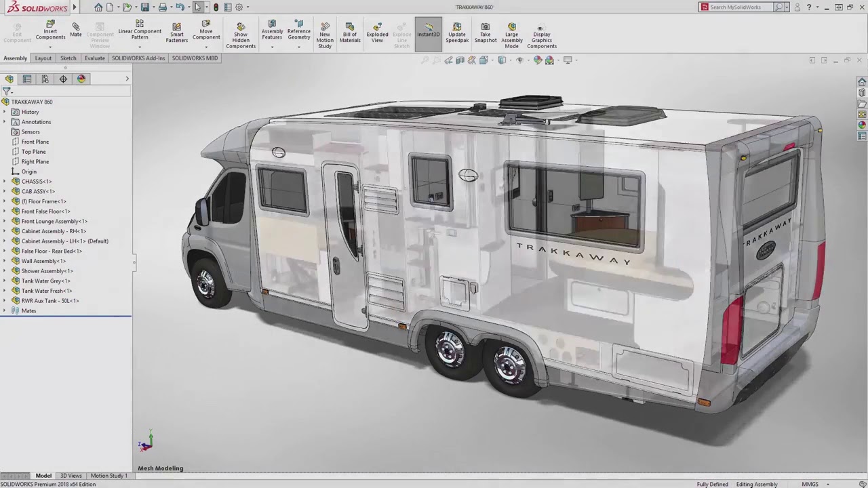Click the Undo arrow icon

click(180, 7)
